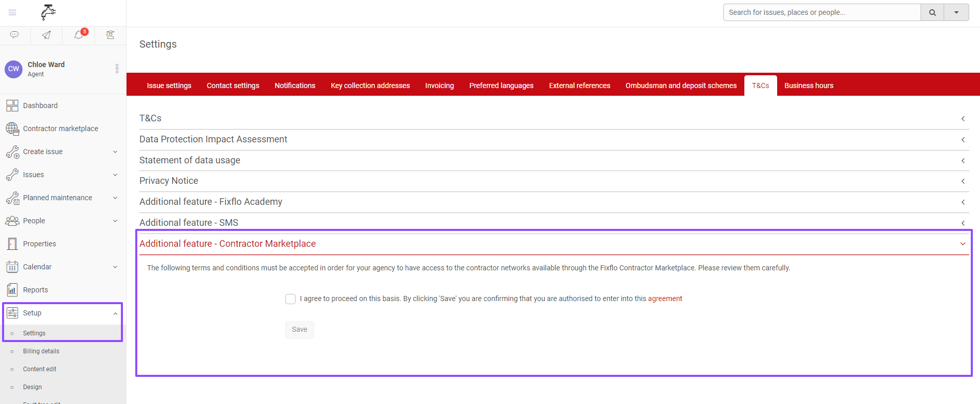Collapse Contractor Marketplace section chevron
The height and width of the screenshot is (404, 980).
click(x=963, y=244)
